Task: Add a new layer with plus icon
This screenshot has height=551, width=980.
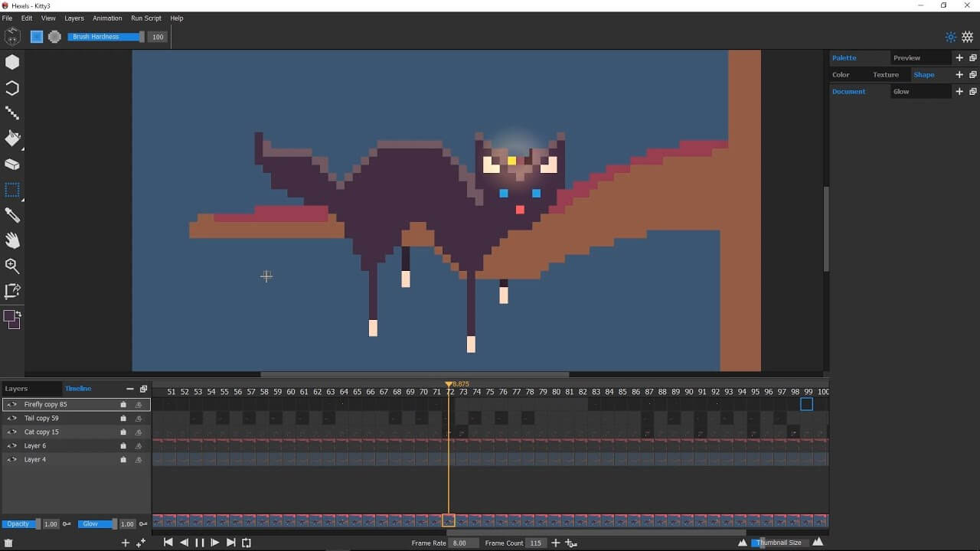Action: pyautogui.click(x=126, y=543)
